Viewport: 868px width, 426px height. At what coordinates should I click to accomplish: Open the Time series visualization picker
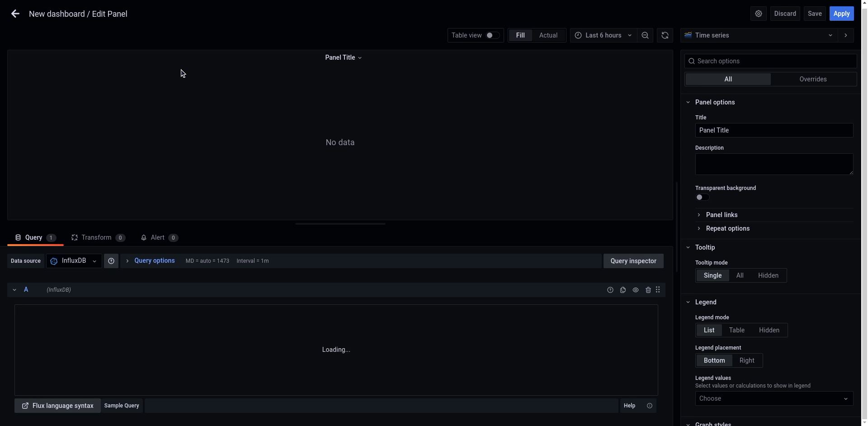(x=759, y=35)
